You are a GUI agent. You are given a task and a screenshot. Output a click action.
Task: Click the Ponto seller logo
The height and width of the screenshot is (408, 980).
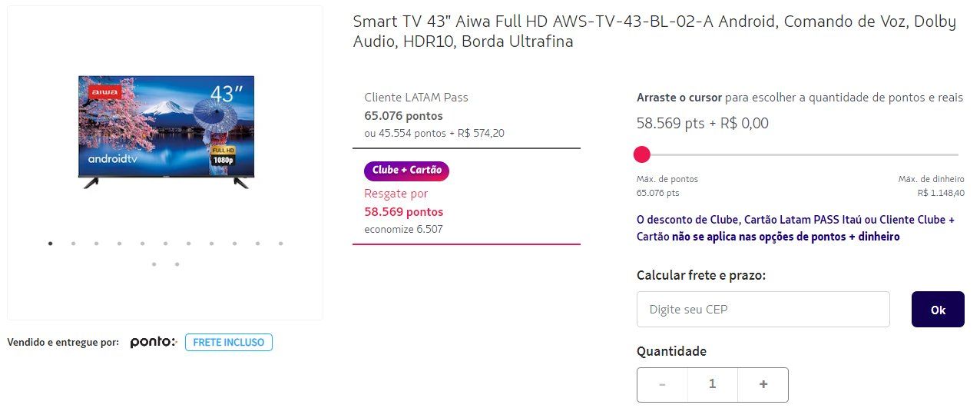coord(154,342)
